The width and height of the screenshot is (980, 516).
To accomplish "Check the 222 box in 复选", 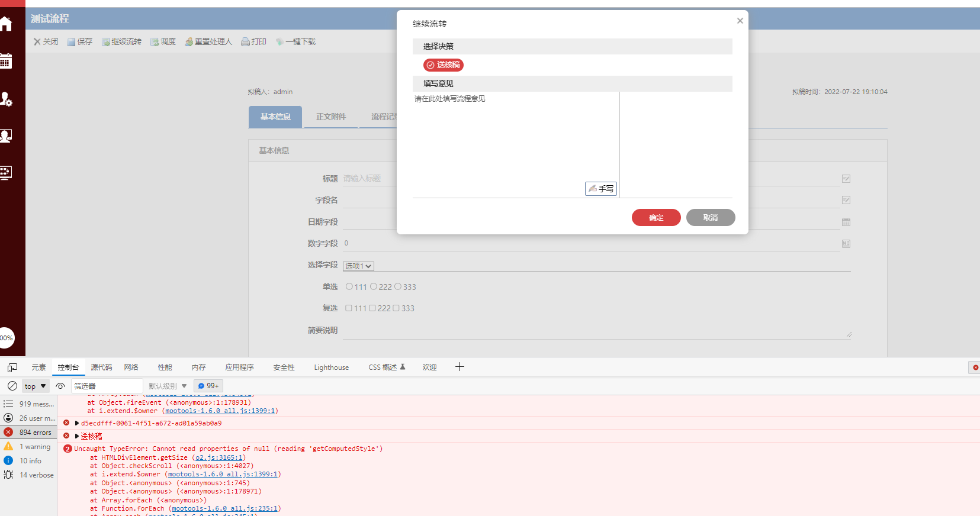I will pos(372,308).
